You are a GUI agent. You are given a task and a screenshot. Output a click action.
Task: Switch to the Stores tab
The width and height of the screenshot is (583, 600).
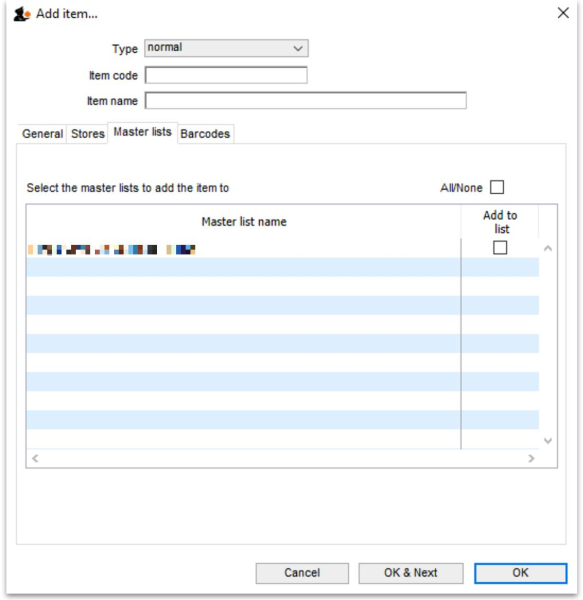(88, 134)
